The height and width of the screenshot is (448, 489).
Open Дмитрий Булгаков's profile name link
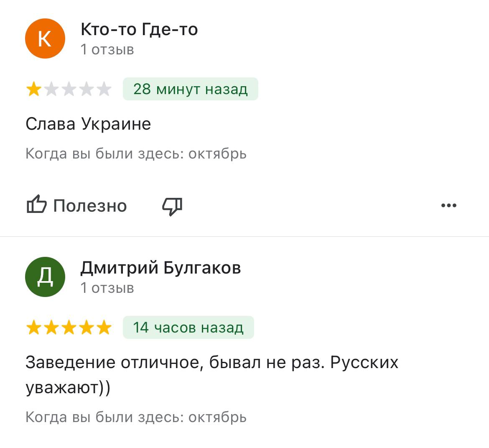coord(160,268)
